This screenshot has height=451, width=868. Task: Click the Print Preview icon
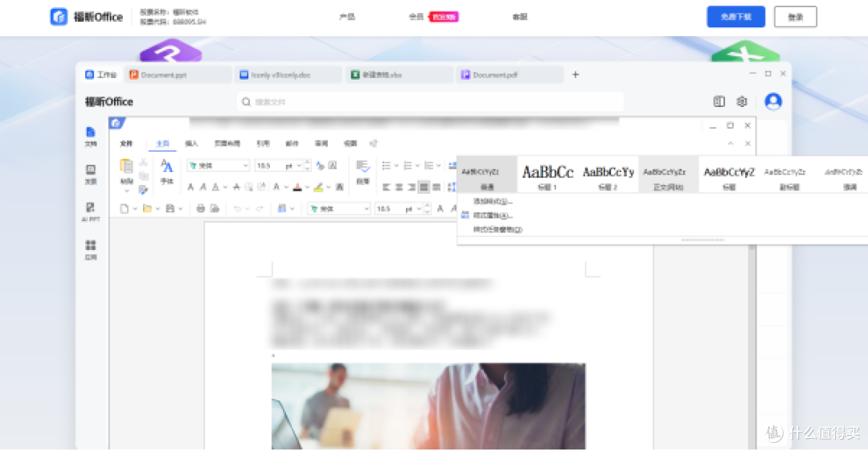[x=215, y=208]
